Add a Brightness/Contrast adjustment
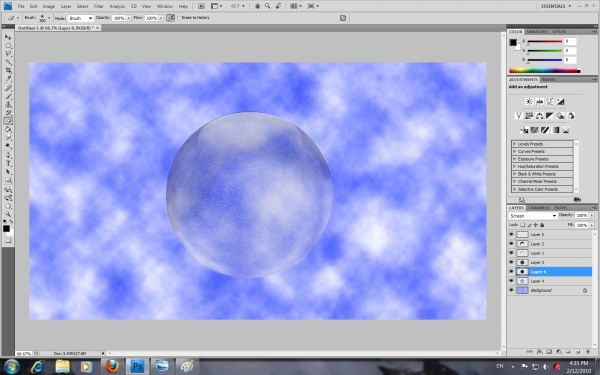The width and height of the screenshot is (600, 375). point(529,101)
